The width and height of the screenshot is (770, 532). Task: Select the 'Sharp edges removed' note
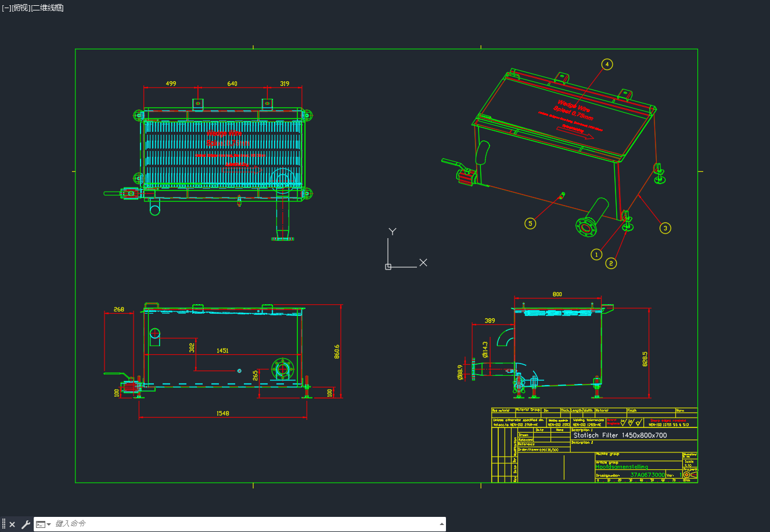tap(668, 420)
